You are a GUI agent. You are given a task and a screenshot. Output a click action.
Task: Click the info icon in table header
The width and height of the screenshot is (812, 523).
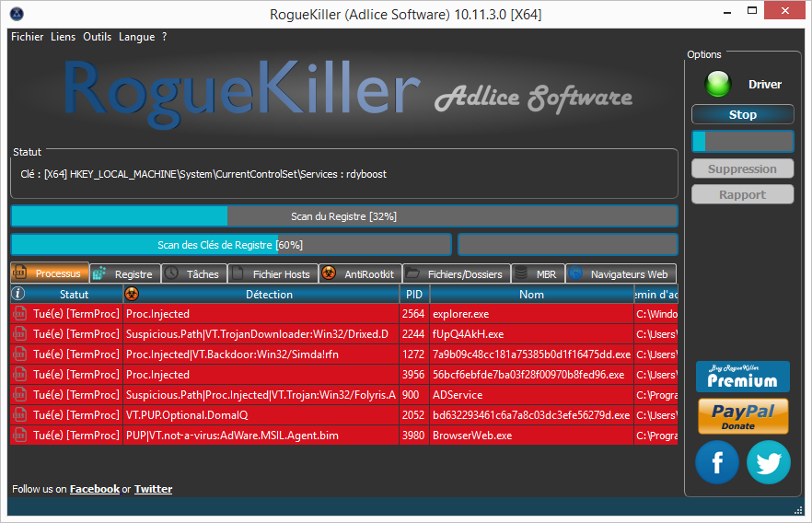point(18,295)
